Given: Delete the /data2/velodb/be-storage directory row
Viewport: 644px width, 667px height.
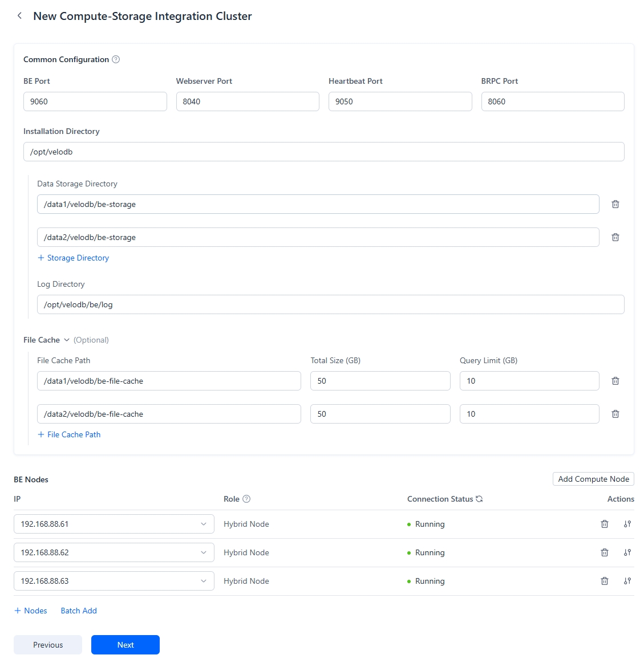Looking at the screenshot, I should (615, 237).
